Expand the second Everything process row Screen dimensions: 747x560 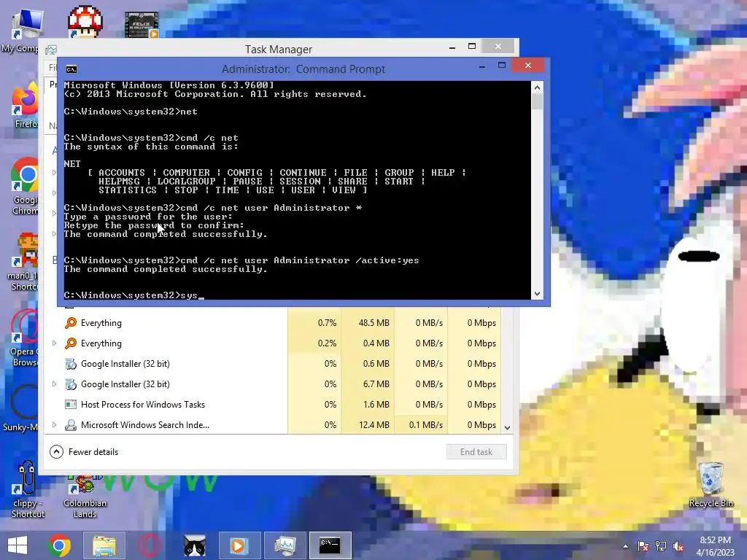click(x=54, y=343)
